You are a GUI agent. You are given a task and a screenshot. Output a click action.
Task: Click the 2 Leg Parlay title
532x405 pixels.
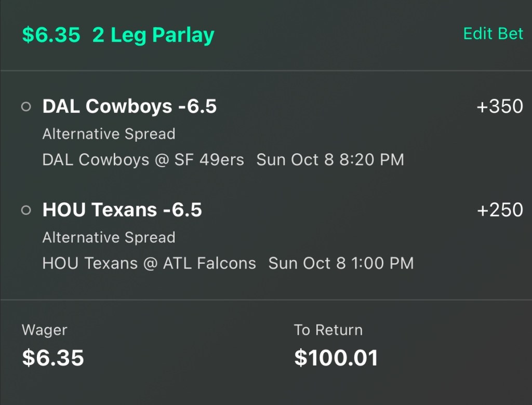[153, 35]
